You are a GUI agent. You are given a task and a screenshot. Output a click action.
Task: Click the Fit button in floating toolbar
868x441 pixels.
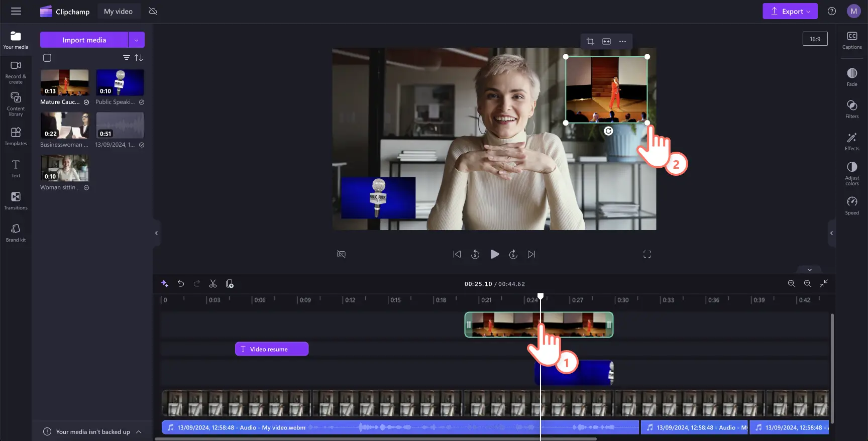pos(606,41)
